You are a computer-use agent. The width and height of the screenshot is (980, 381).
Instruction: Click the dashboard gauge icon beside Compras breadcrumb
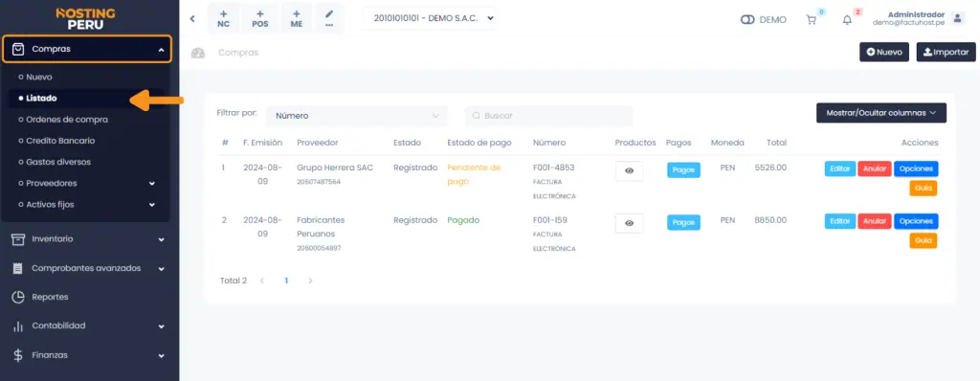[x=198, y=54]
